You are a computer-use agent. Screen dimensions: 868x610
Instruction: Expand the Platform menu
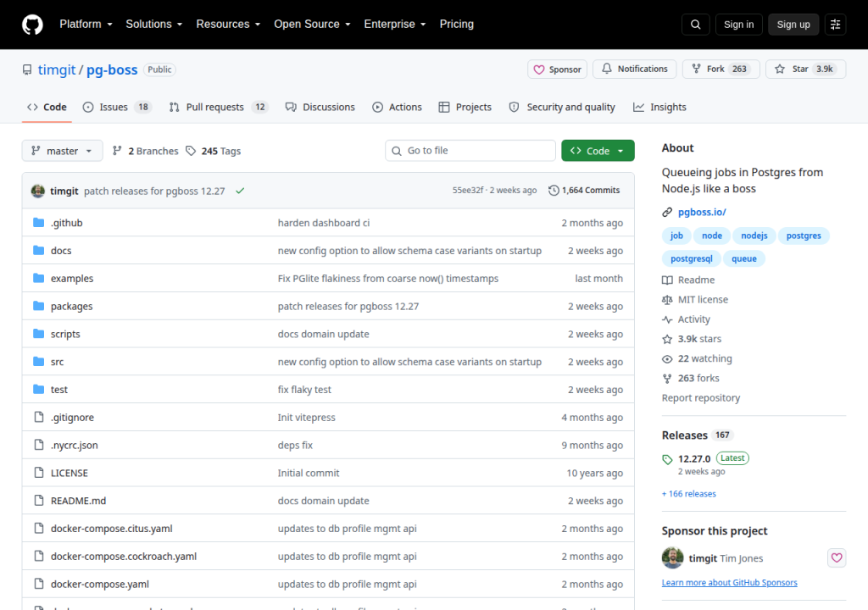coord(86,25)
